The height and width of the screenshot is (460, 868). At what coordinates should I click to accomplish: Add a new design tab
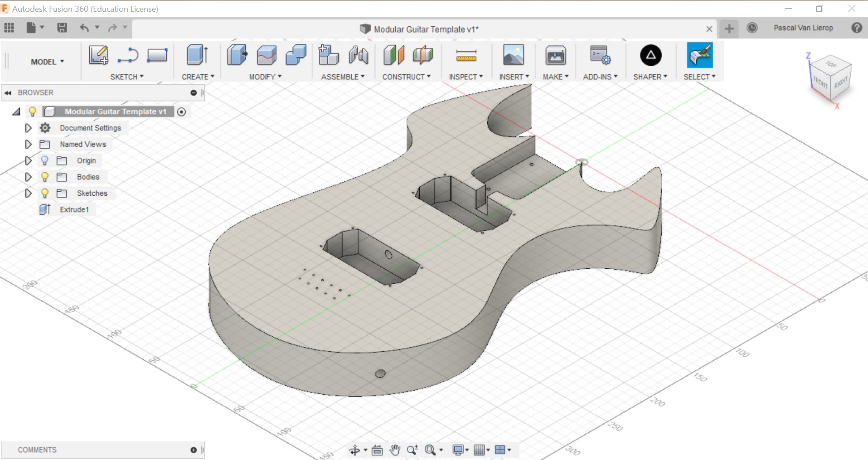pos(729,29)
